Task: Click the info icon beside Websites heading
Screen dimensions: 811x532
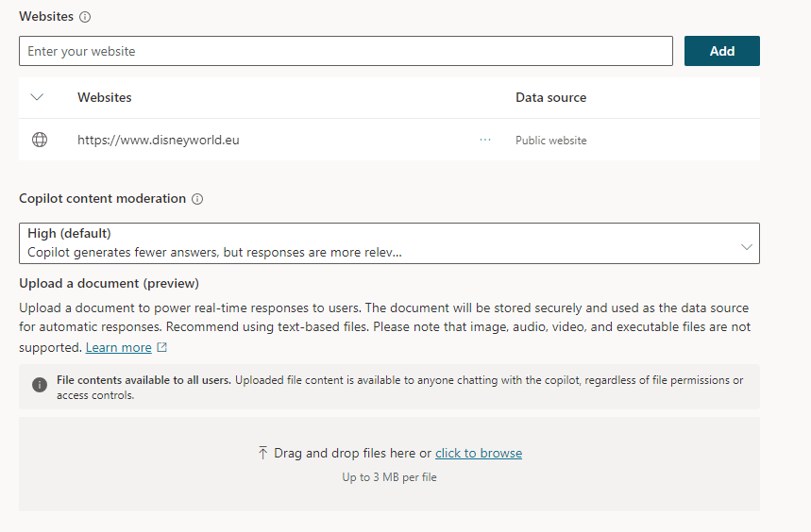Action: (85, 17)
